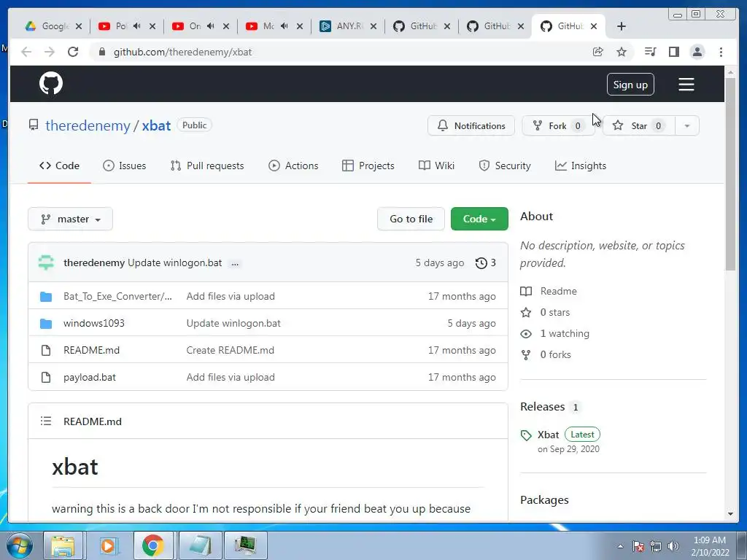This screenshot has width=747, height=560.
Task: Open the Chrome side panel icon
Action: [x=673, y=52]
